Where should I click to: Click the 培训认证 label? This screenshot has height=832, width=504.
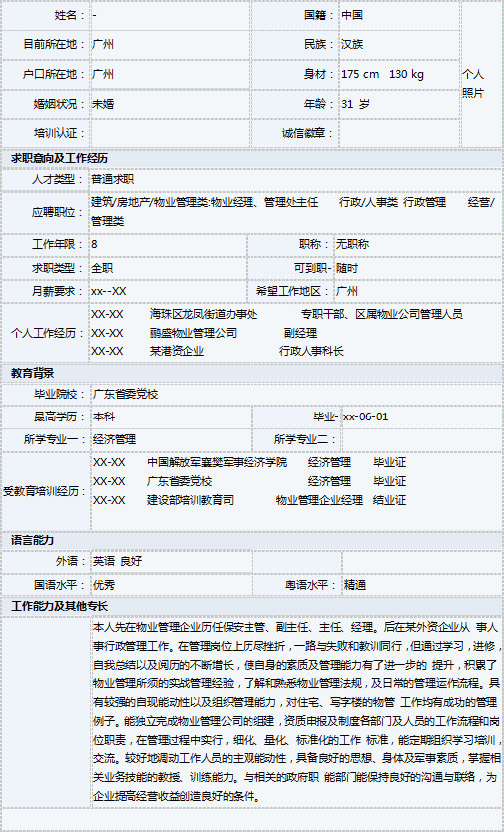tap(59, 133)
